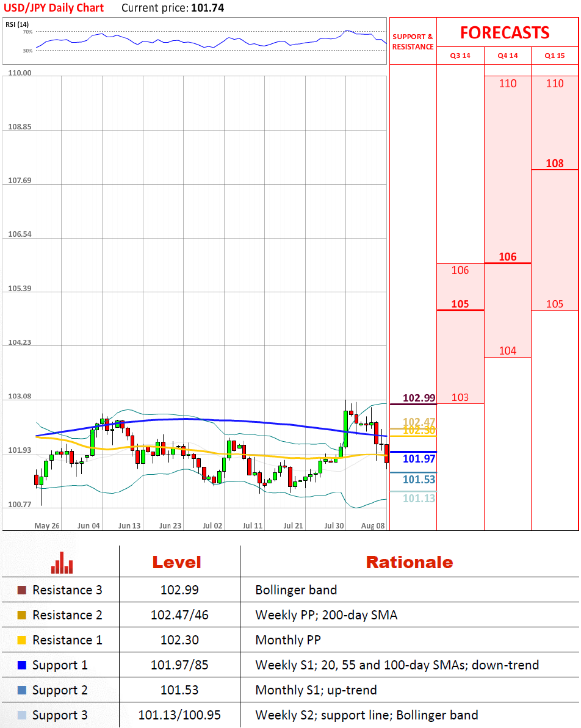Click the blue '101.97' label beside the chart
Screen dimensions: 581x728
[x=419, y=459]
